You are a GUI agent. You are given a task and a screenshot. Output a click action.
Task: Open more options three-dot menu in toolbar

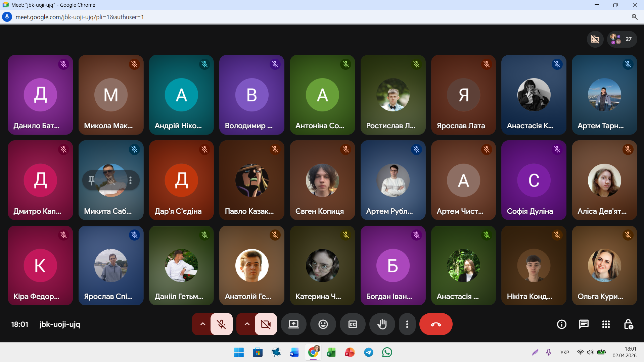(x=407, y=324)
